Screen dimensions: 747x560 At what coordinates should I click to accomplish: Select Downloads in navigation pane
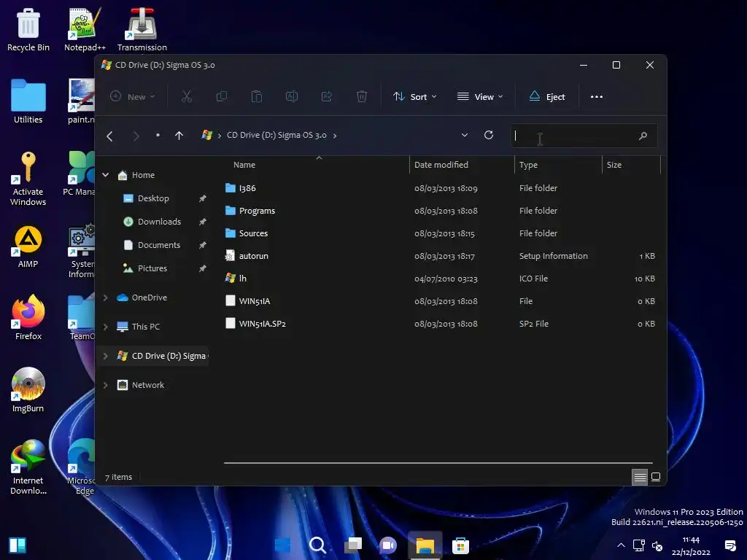(159, 222)
